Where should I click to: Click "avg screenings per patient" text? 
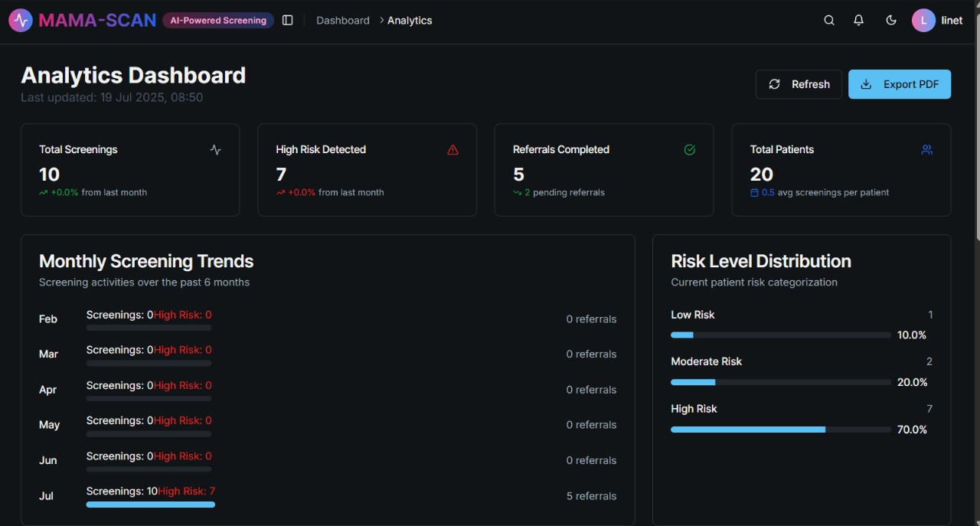[x=833, y=193]
